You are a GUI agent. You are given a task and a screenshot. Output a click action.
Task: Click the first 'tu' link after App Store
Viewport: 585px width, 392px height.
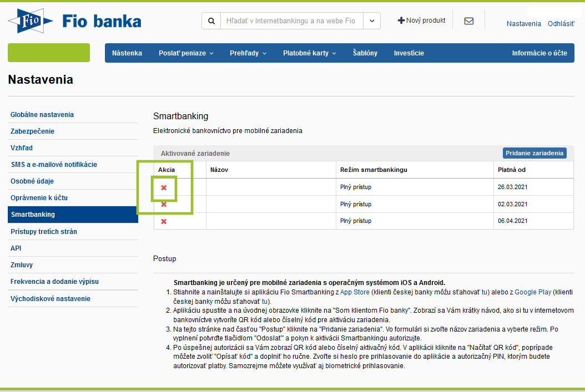[485, 292]
